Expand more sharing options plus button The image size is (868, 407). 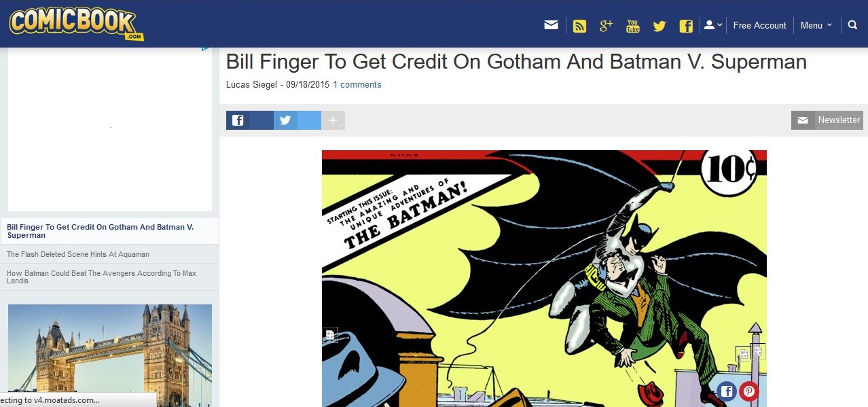coord(333,120)
